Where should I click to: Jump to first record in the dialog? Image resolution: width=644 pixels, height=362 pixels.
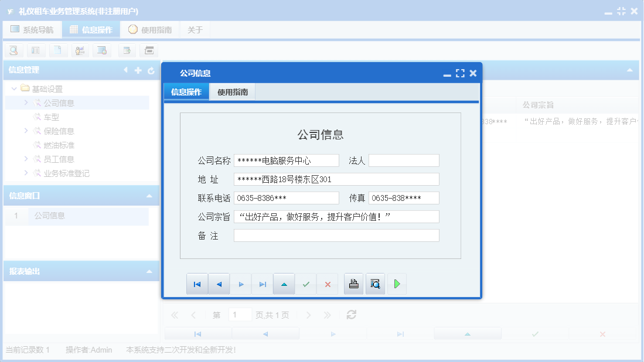tap(197, 284)
